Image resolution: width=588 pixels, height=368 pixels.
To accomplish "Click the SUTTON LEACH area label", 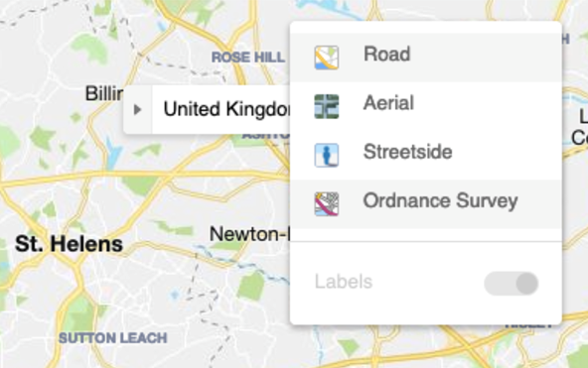I will click(x=113, y=338).
